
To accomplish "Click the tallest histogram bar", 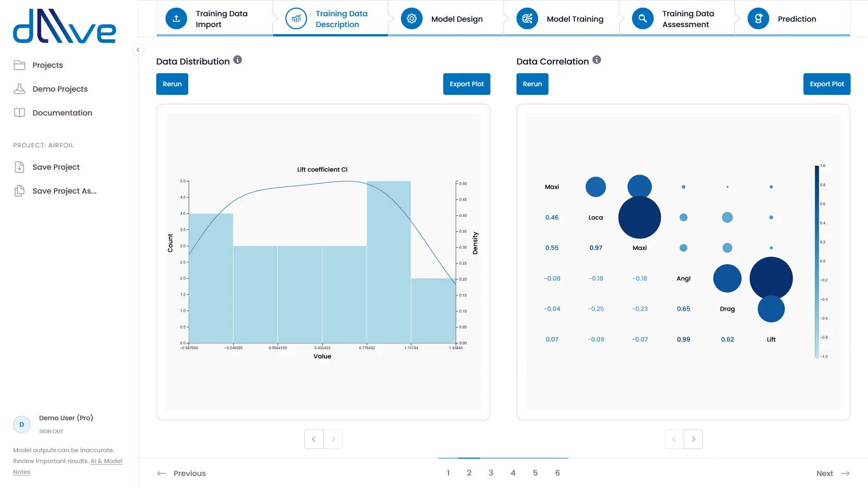I will click(x=389, y=262).
